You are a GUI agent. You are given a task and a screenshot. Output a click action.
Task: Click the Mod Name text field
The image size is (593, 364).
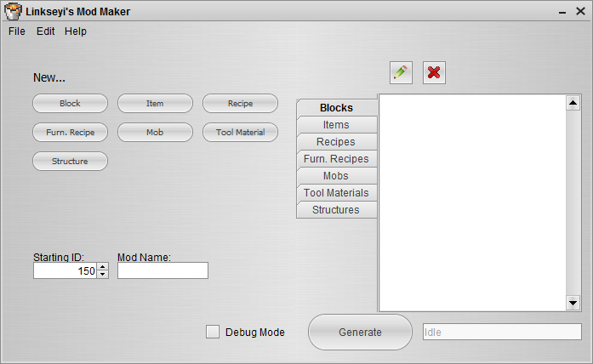(x=163, y=270)
